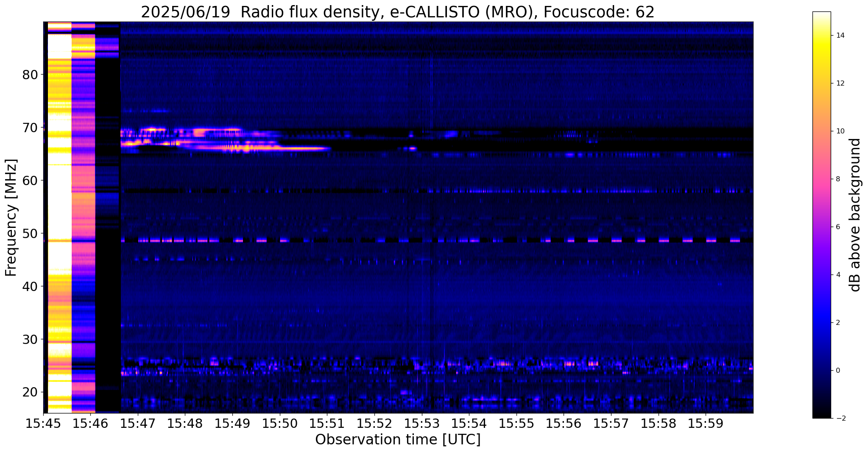This screenshot has width=868, height=452.
Task: Click the 15:52 time tick label
Action: (x=374, y=423)
